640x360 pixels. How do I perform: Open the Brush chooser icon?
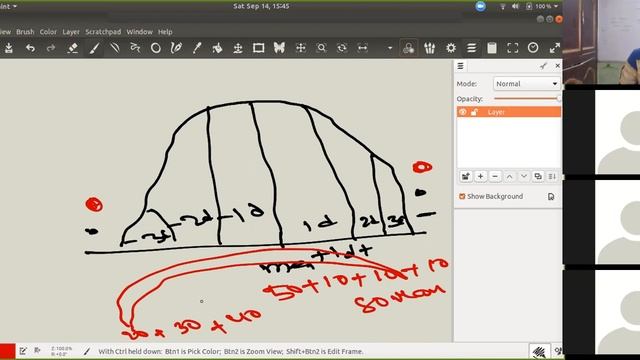[429, 48]
